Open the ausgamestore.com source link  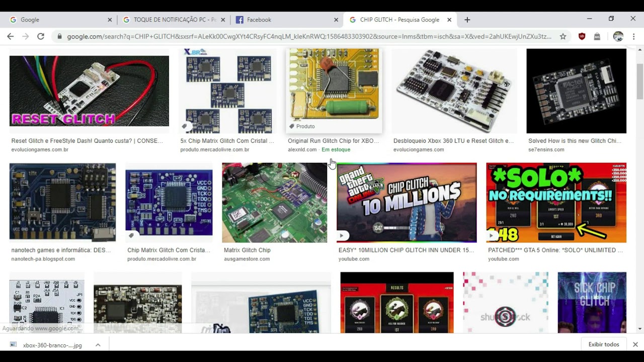pos(247,259)
